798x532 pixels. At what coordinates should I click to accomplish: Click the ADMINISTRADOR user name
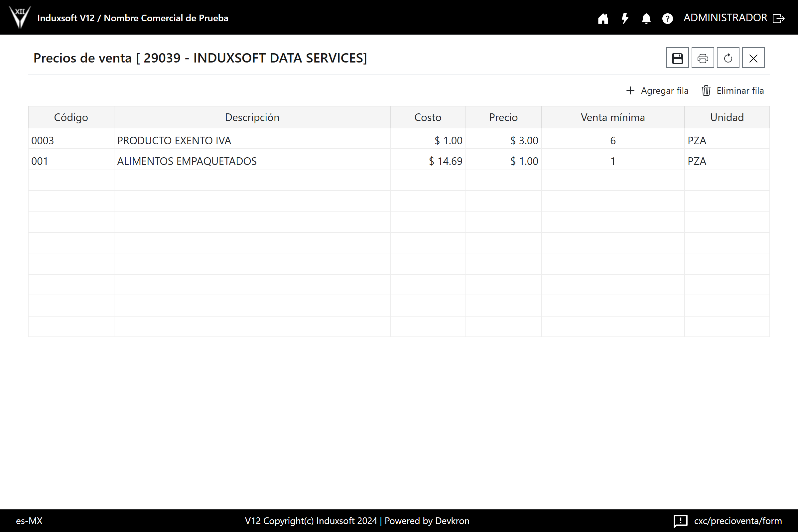(725, 18)
